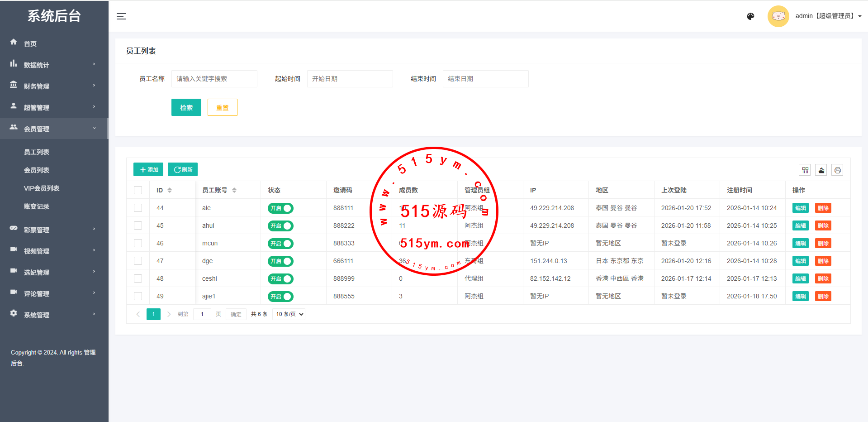Click the home icon in sidebar
The image size is (868, 422).
pos(14,42)
